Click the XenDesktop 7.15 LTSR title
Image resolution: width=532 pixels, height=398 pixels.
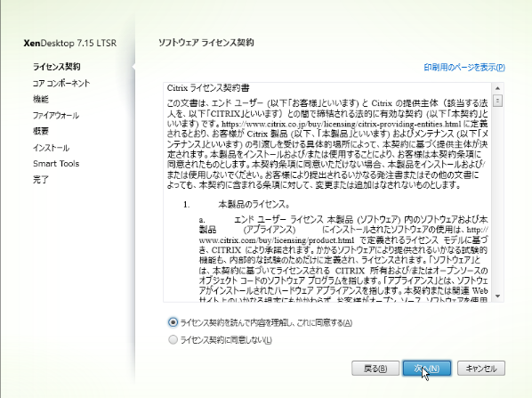[x=70, y=43]
